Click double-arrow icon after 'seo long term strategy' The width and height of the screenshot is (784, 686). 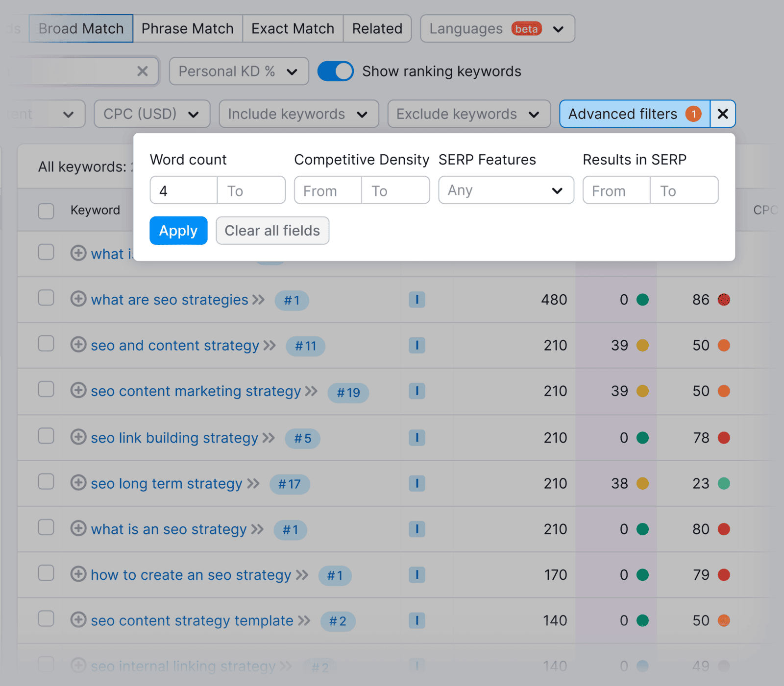(253, 484)
